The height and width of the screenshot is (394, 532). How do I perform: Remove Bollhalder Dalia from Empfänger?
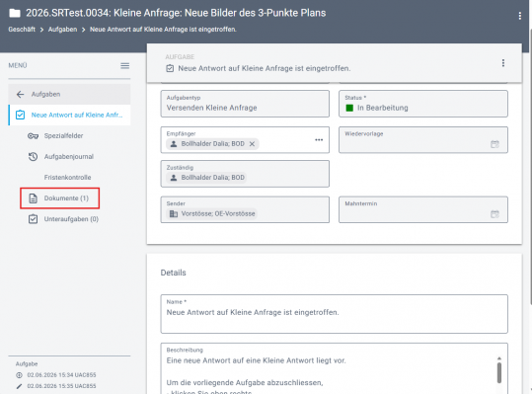(252, 144)
